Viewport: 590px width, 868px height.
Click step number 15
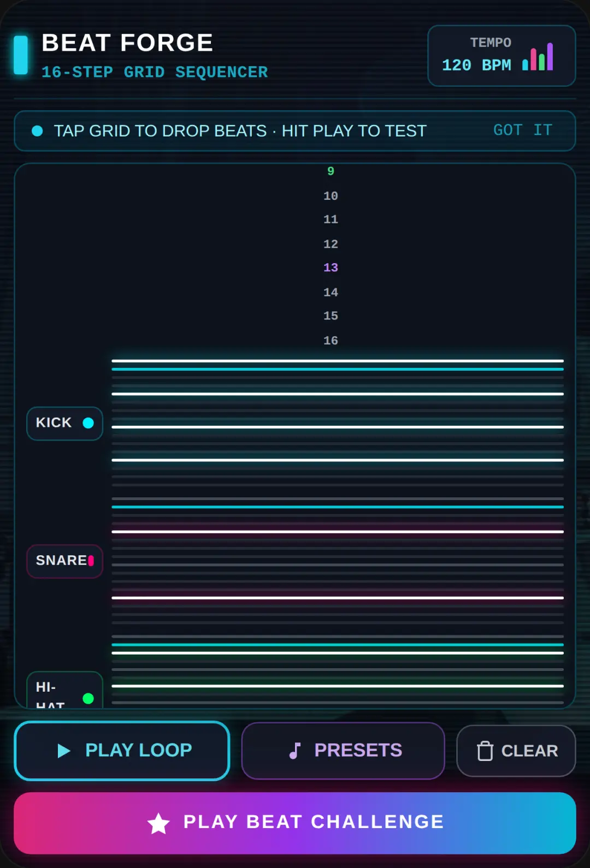pos(331,316)
